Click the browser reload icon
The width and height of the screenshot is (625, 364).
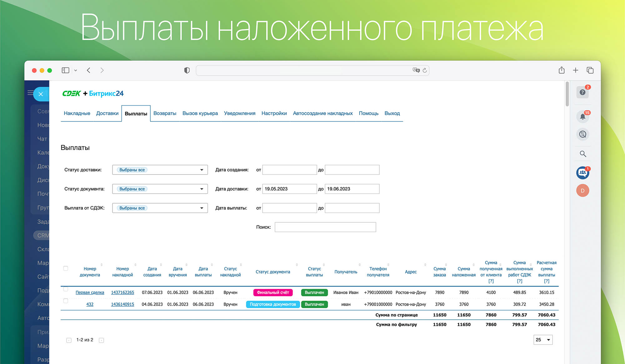pos(425,71)
